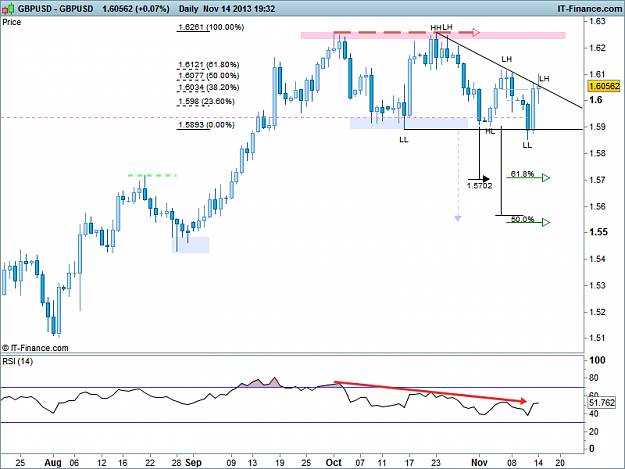Click the 1.60562 (+0.07%) quote in the header

tap(136, 9)
